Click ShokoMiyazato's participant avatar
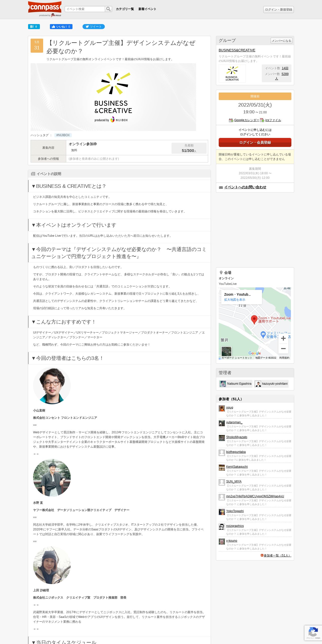Viewport: 322px width, 644px height. [x=222, y=438]
